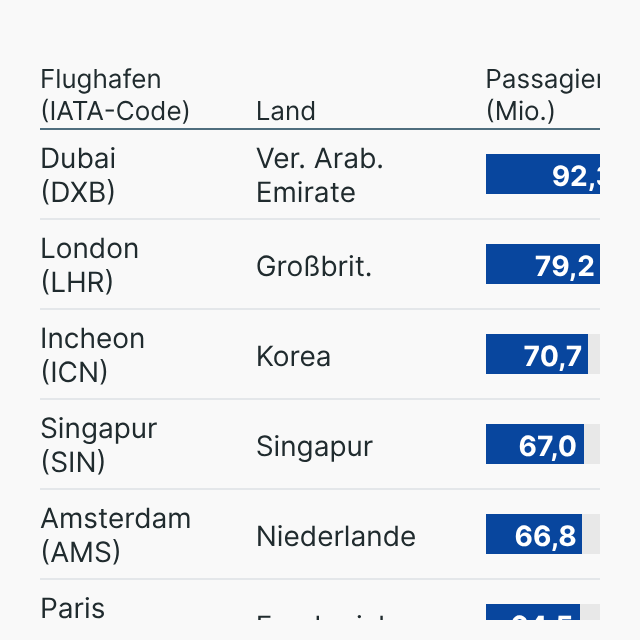Select the Ver. Arab. Emirate country cell

(x=320, y=175)
